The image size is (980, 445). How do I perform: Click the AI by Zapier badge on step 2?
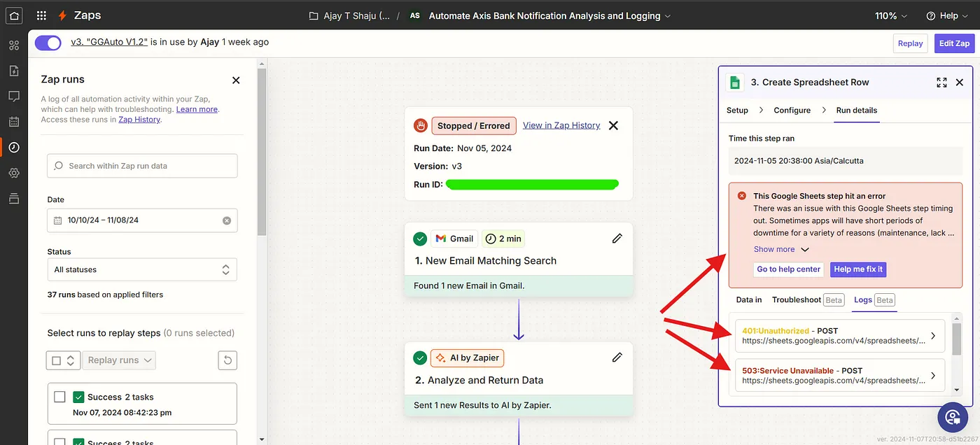(x=467, y=358)
